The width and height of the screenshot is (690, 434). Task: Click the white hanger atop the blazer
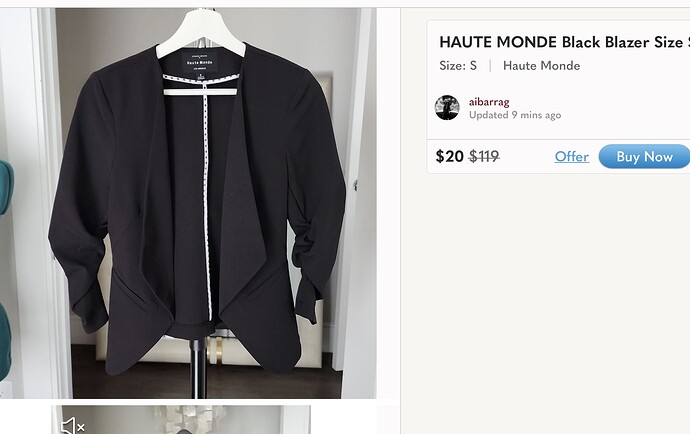pos(201,34)
